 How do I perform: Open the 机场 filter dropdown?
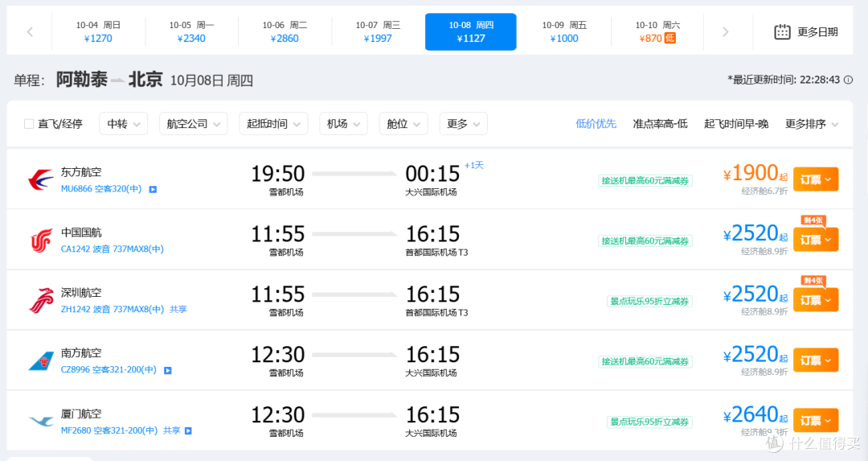pyautogui.click(x=343, y=124)
